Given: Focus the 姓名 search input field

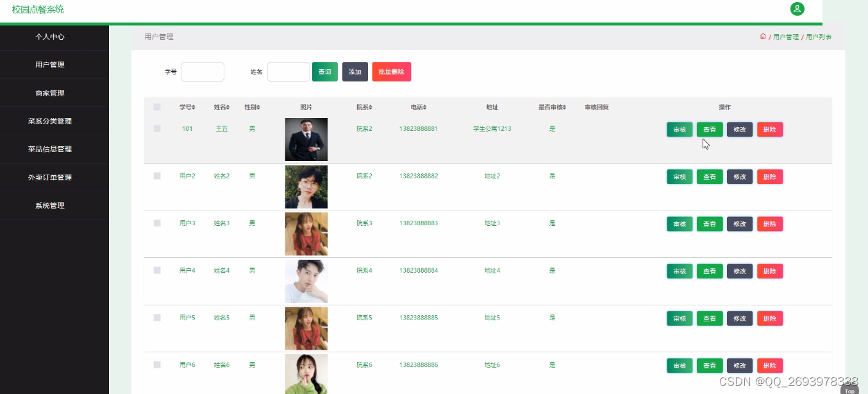Looking at the screenshot, I should (288, 72).
